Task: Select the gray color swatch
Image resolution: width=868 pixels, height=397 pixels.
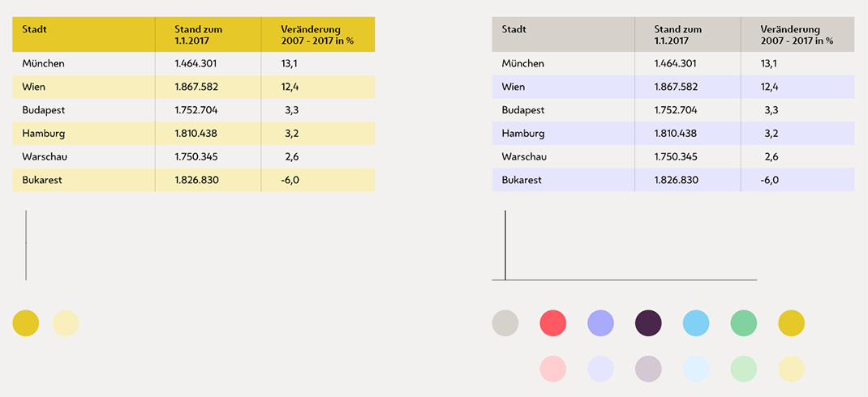Action: pos(505,323)
